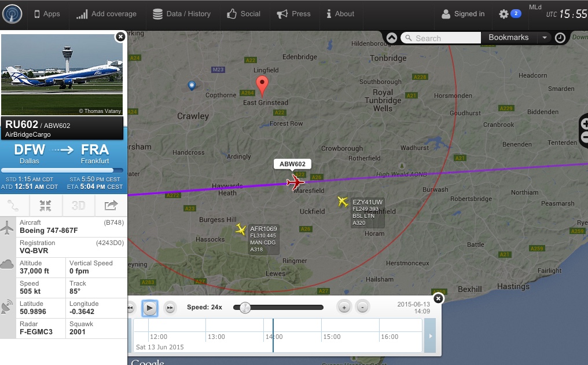Image resolution: width=588 pixels, height=365 pixels.
Task: Click the AFR1069 flight label box
Action: (264, 239)
